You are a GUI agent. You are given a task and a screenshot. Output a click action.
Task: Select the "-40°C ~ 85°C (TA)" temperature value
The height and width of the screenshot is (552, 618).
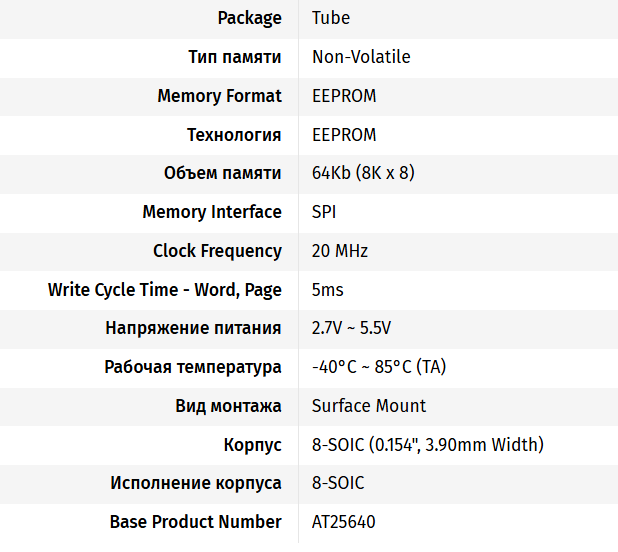pos(379,367)
